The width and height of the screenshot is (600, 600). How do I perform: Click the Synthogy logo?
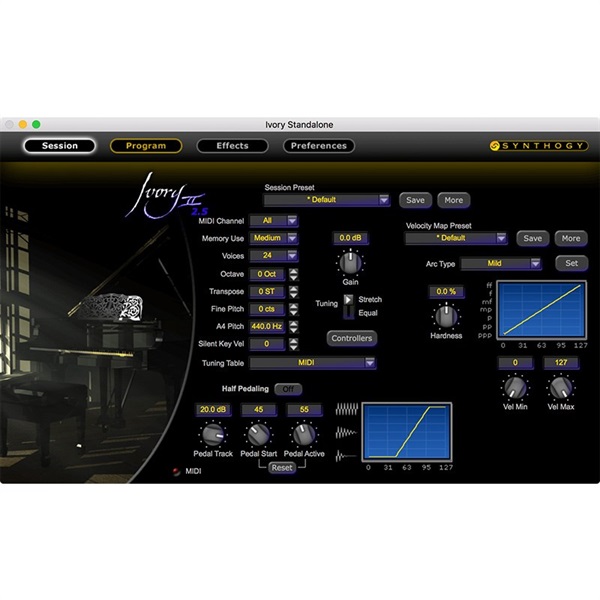coord(539,146)
